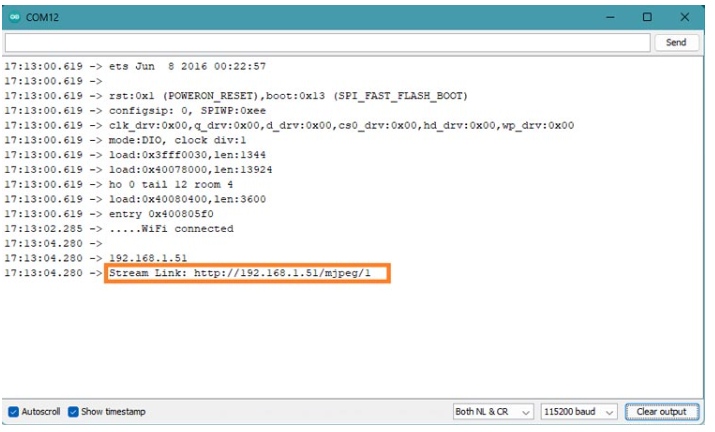
Task: Click the Arduino icon in the COM12 title bar
Action: coord(13,17)
